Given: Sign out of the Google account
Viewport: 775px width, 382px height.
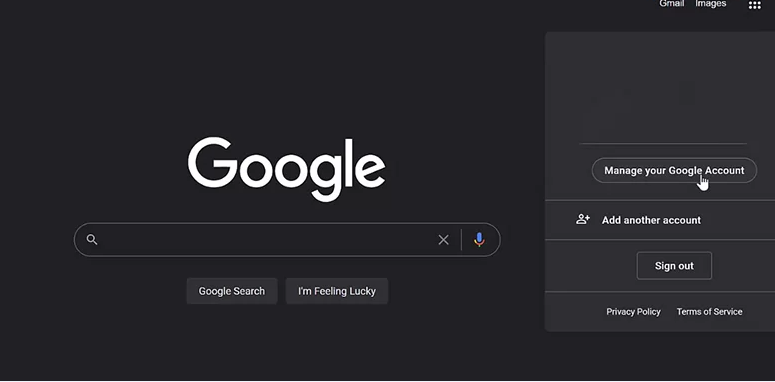Looking at the screenshot, I should coord(674,266).
